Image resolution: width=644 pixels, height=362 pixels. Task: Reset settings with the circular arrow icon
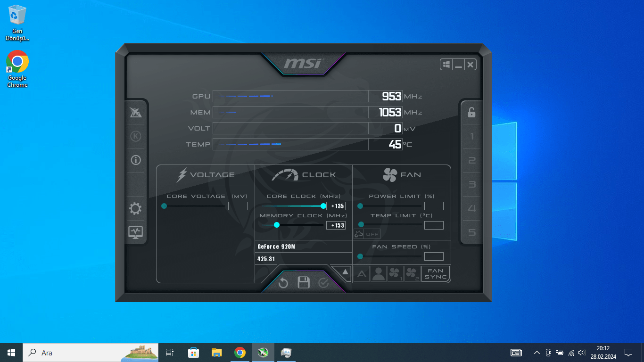pos(283,283)
